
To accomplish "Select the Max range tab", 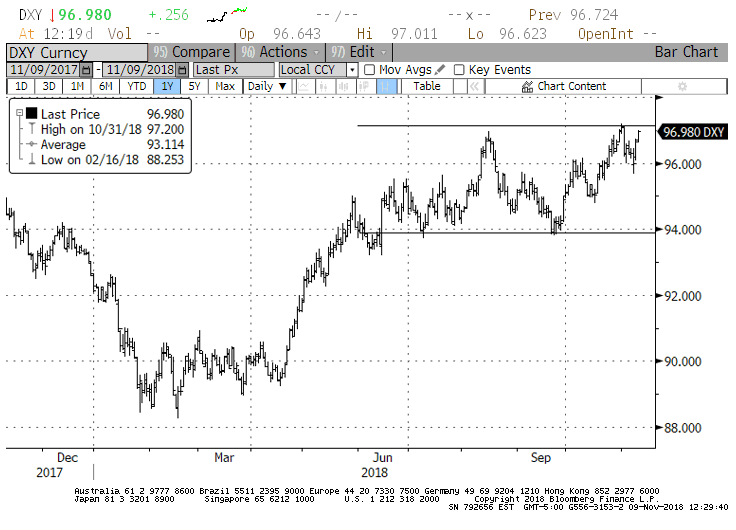I will (x=225, y=87).
